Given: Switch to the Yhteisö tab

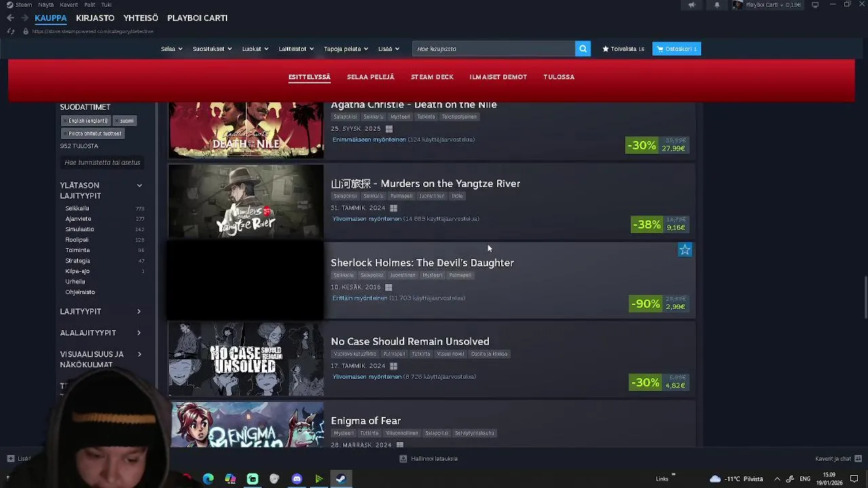Looking at the screenshot, I should coord(141,18).
